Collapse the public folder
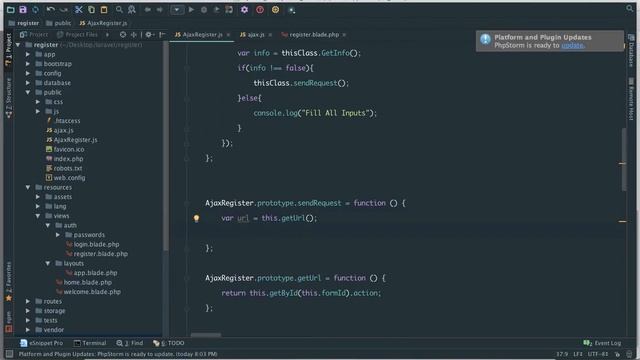 (28, 92)
